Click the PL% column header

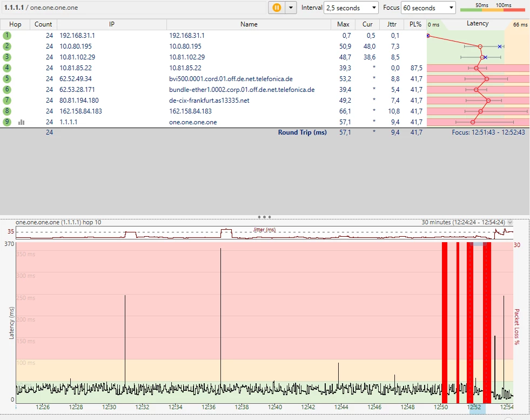tap(415, 24)
